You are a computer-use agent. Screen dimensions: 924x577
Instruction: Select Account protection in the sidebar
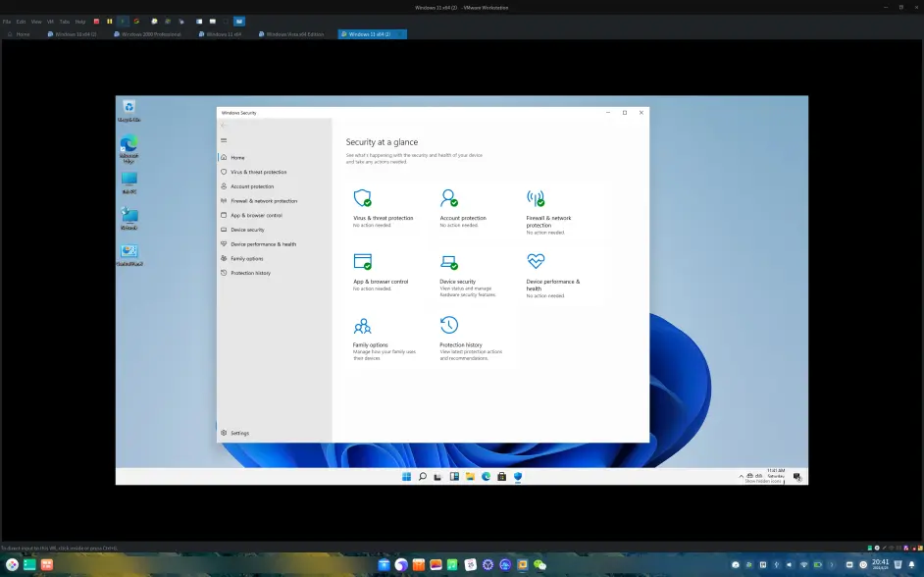[275, 186]
